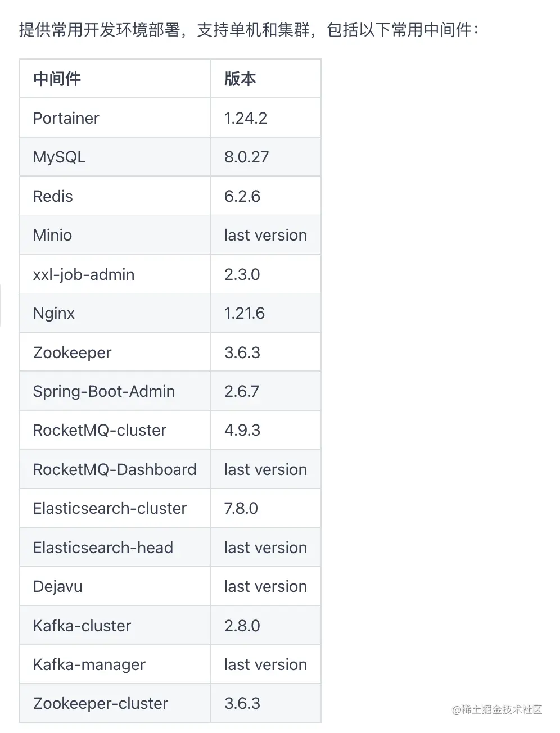
Task: Select MySQL version 8.0.27 cell
Action: click(x=246, y=157)
